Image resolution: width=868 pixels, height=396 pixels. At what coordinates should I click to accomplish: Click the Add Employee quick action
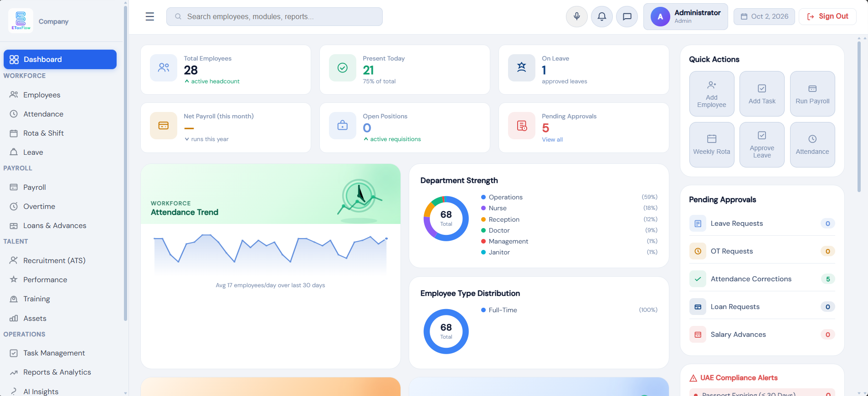point(712,94)
